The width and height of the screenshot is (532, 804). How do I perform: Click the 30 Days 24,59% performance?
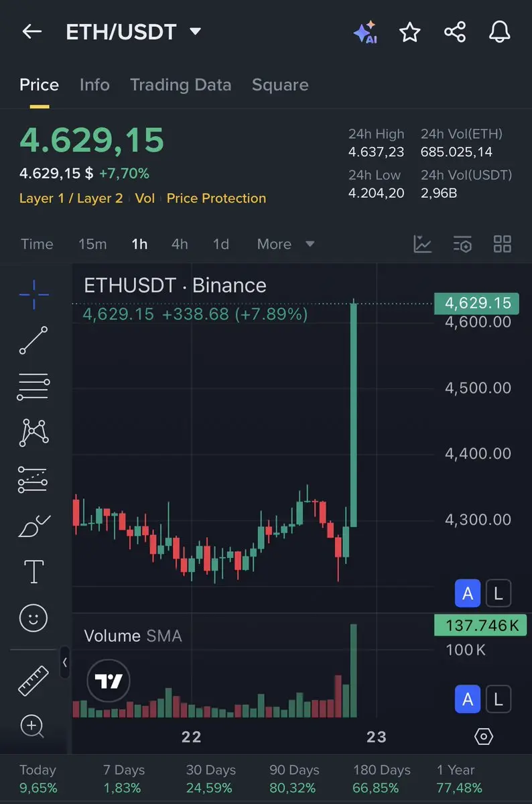[x=210, y=779]
